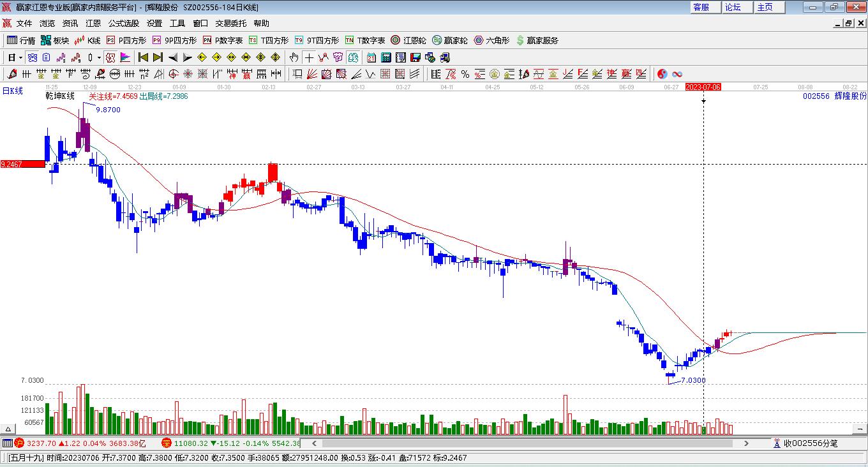The image size is (868, 467).
Task: Select the percent sign drawing tool
Action: coord(465,74)
